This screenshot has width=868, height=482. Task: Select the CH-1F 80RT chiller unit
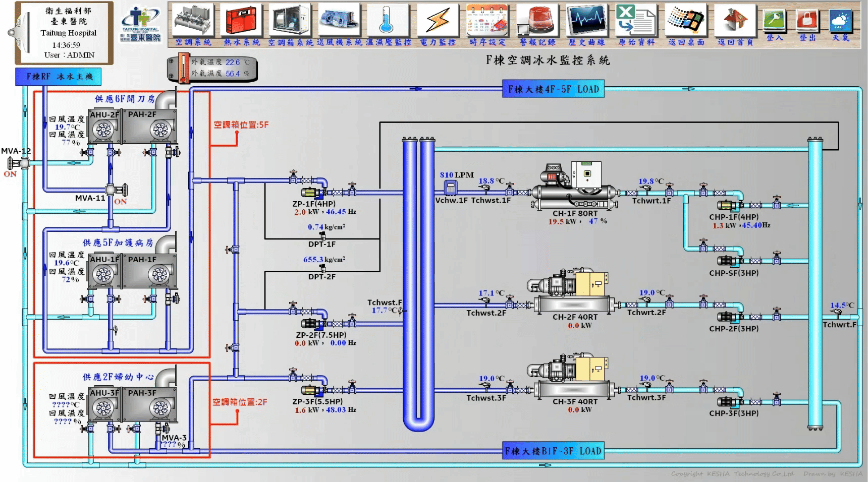[574, 189]
